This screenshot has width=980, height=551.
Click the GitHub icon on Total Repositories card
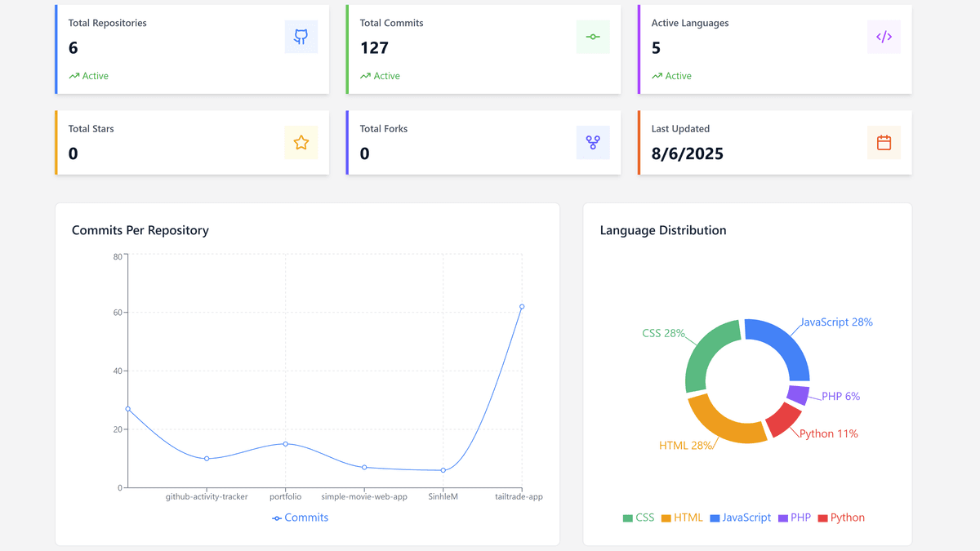tap(301, 37)
